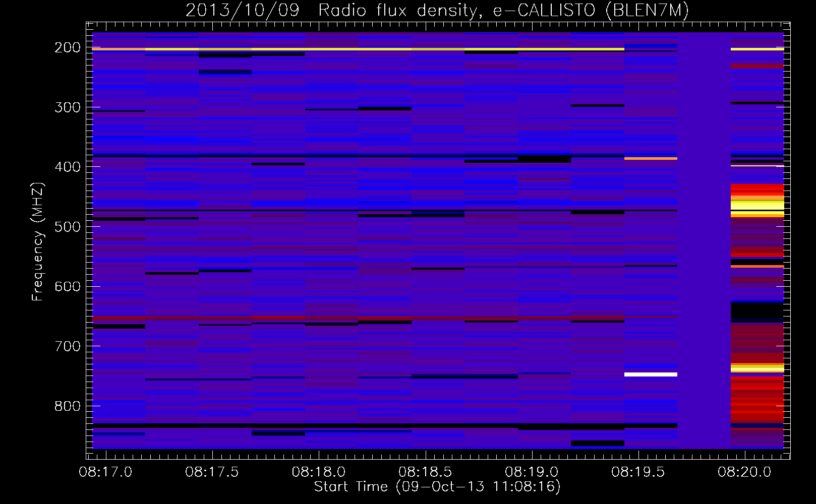Click the '600' frequency tick label
The width and height of the screenshot is (816, 504).
pos(68,286)
